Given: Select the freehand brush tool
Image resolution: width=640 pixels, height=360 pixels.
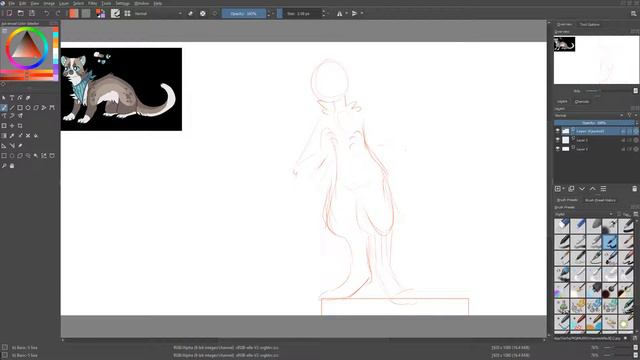Looking at the screenshot, I should point(4,108).
